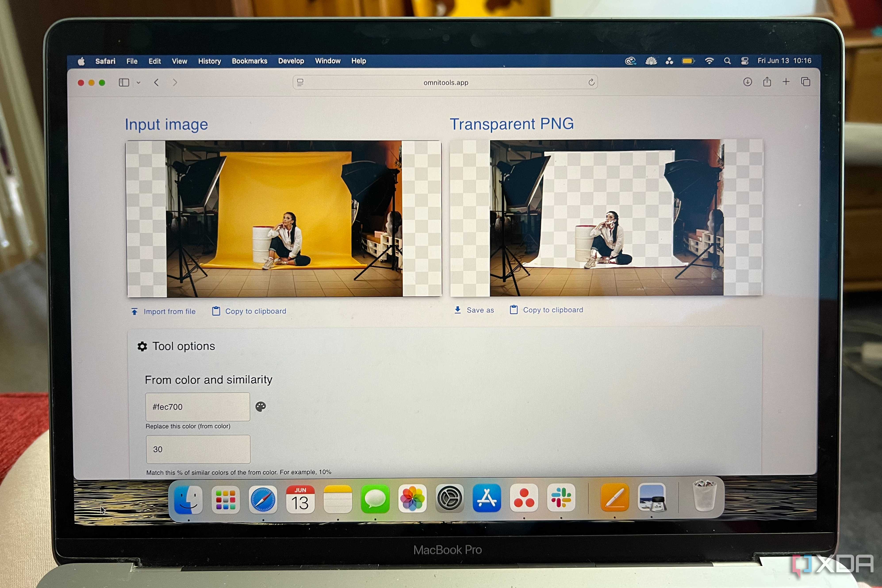Go forward with Safari forward arrow
This screenshot has height=588, width=882.
pyautogui.click(x=175, y=82)
